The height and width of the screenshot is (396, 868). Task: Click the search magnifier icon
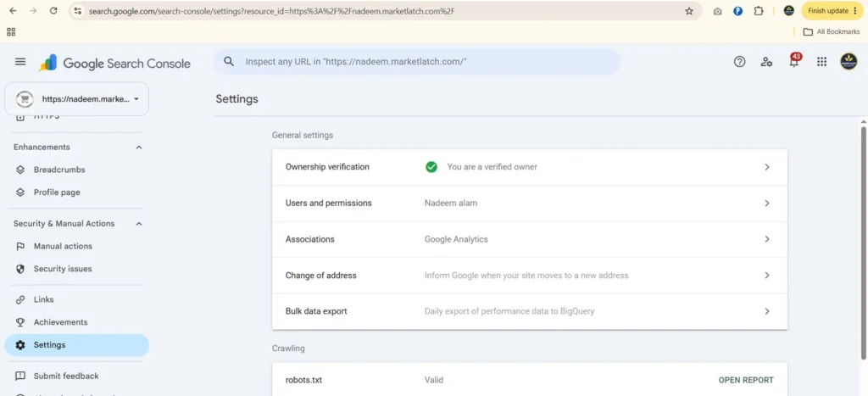229,61
